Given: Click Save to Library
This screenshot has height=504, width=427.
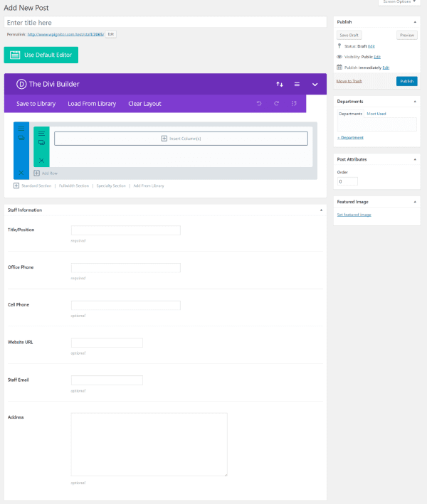Looking at the screenshot, I should point(36,104).
